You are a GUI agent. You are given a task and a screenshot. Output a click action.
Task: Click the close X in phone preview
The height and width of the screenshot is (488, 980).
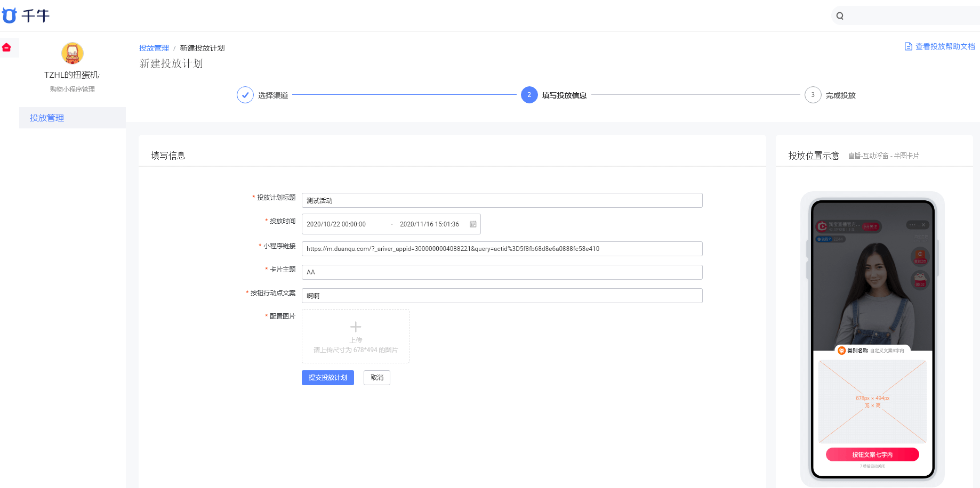(x=923, y=225)
